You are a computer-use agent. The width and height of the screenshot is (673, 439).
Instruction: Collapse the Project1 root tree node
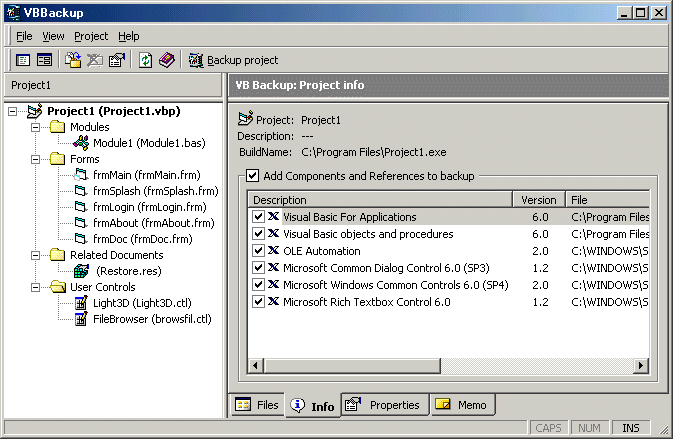click(x=12, y=112)
